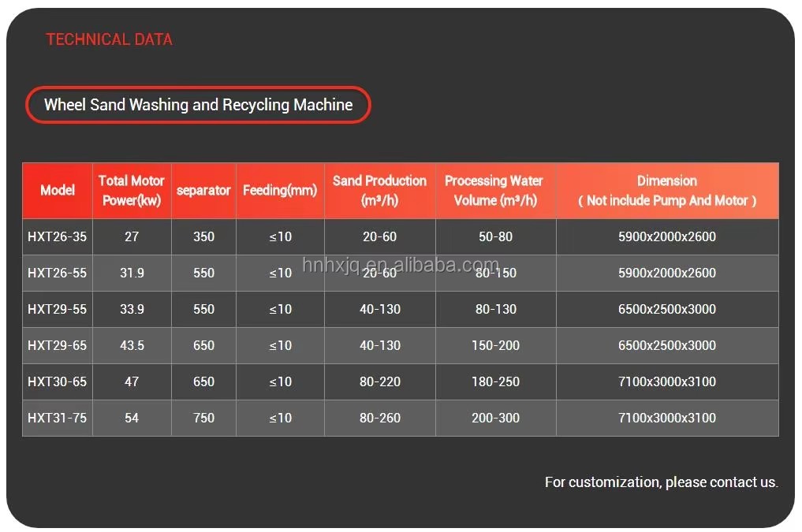The width and height of the screenshot is (802, 532).
Task: Select model cell HXT29-65
Action: (x=58, y=345)
